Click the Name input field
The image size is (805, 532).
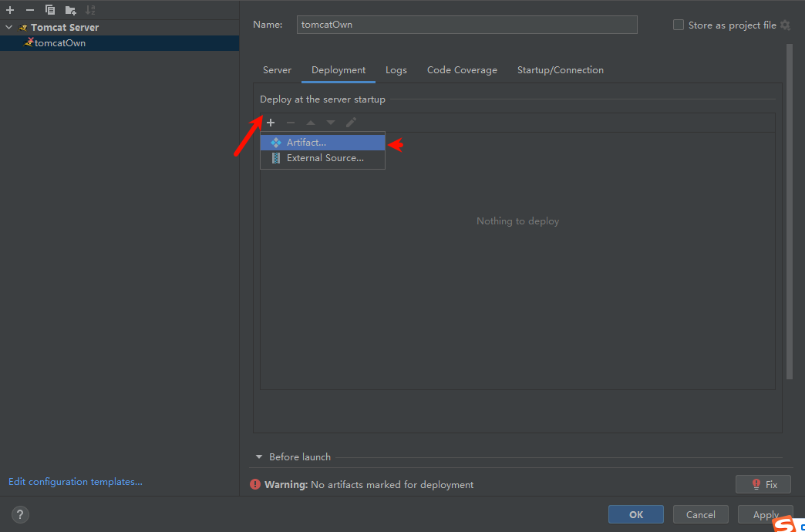pos(466,25)
